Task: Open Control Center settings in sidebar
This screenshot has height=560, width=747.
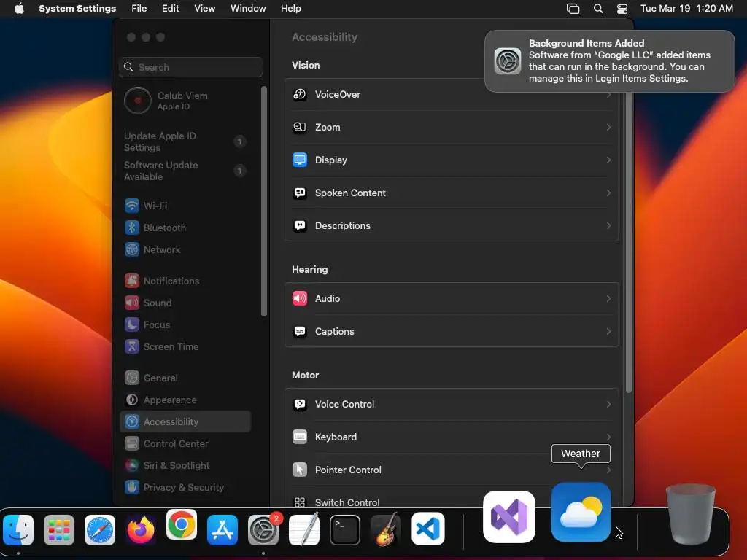Action: pos(185,444)
